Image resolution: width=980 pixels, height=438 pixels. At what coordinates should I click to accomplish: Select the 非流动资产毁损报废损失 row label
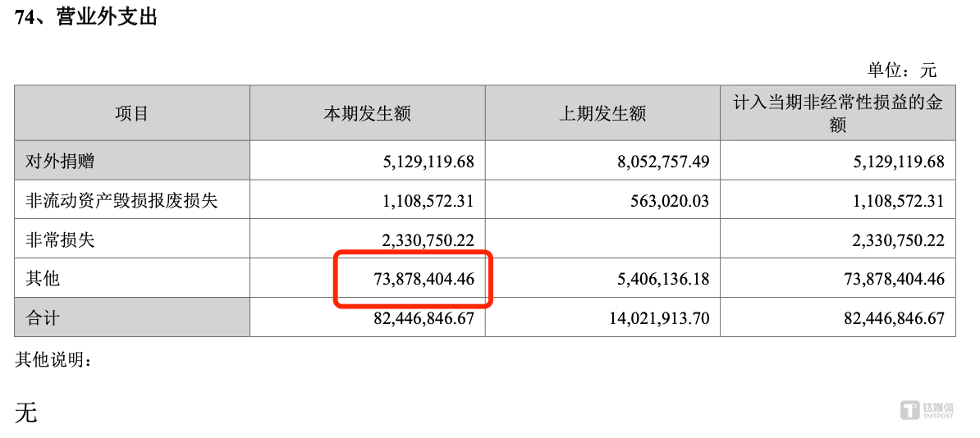pos(121,200)
